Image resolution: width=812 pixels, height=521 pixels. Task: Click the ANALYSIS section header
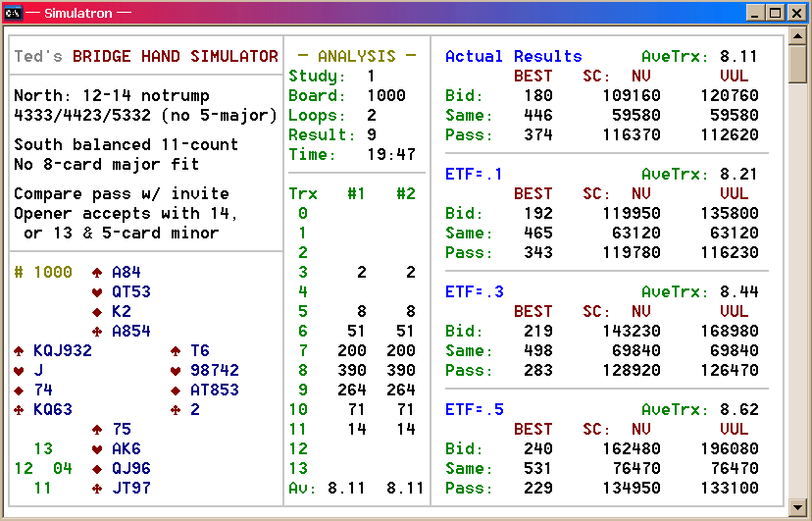pyautogui.click(x=357, y=57)
